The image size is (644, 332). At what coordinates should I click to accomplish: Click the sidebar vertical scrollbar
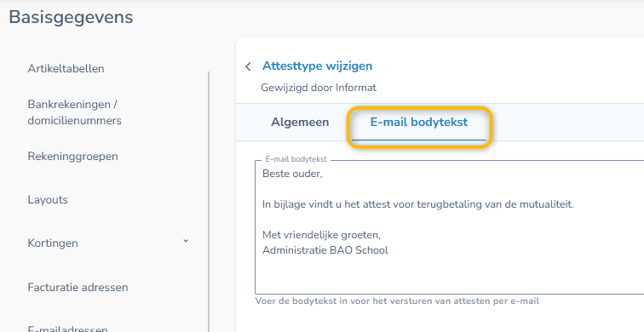point(209,201)
